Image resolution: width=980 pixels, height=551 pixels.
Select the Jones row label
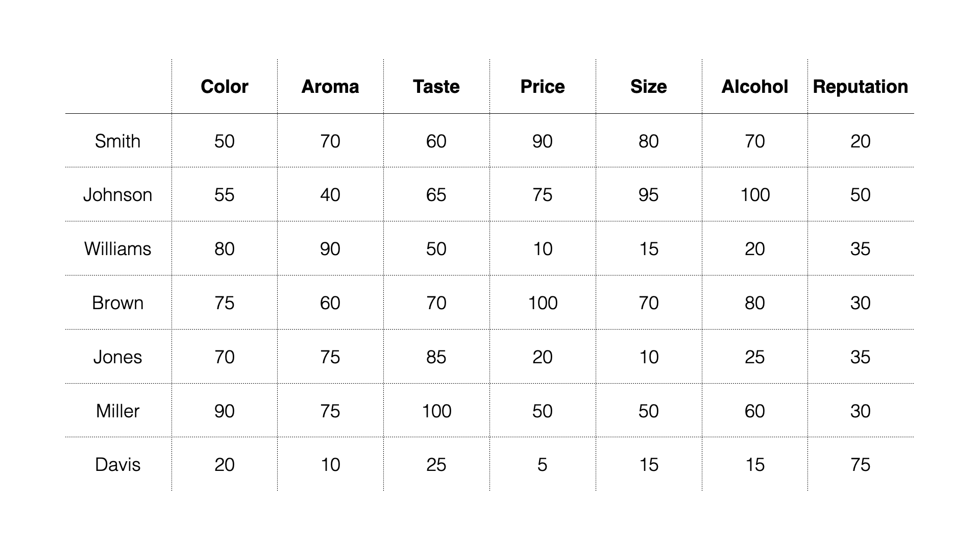[118, 357]
